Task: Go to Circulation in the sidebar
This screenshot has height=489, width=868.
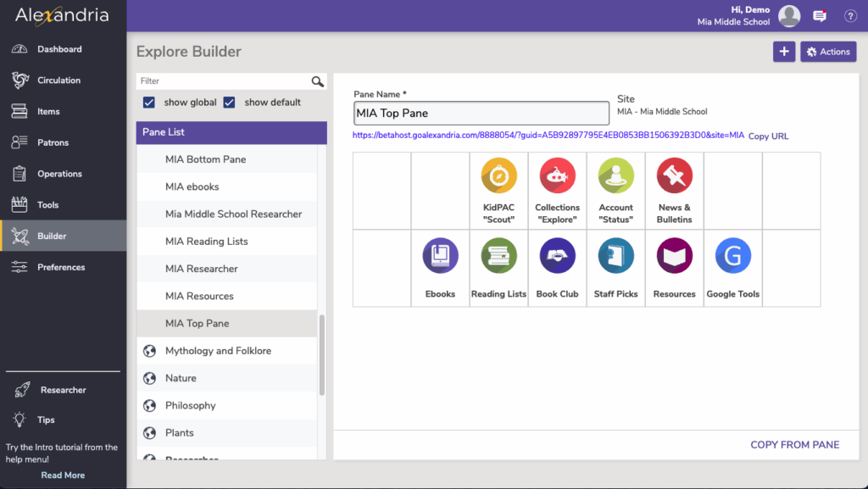Action: tap(58, 81)
